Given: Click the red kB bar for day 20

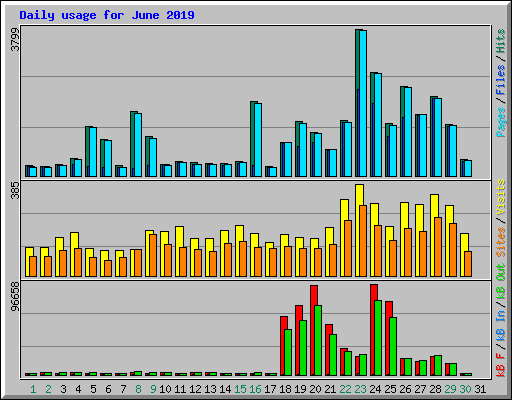Looking at the screenshot, I should tap(312, 330).
